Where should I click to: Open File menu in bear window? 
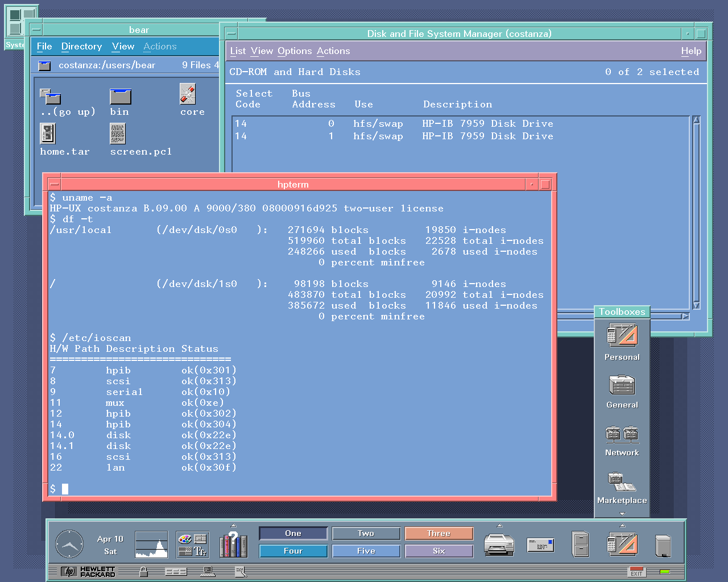44,47
